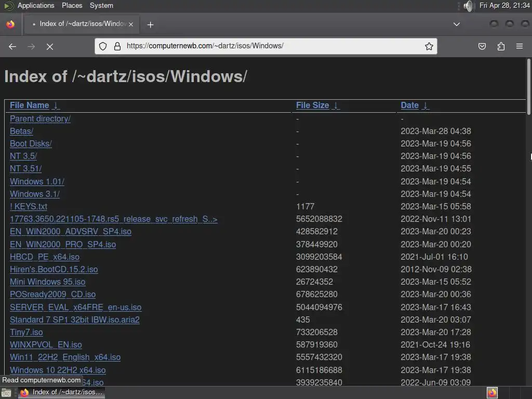Open the Windows 1.01 folder

[37, 181]
